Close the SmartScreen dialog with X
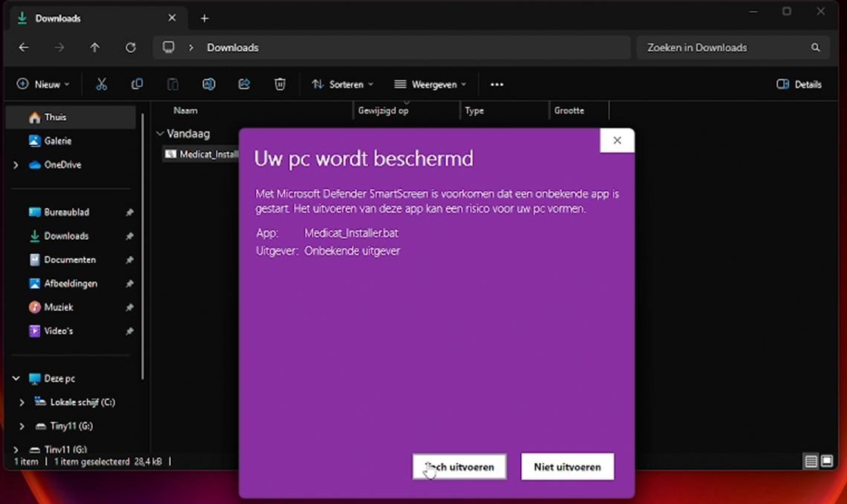Viewport: 847px width, 504px height. [617, 140]
